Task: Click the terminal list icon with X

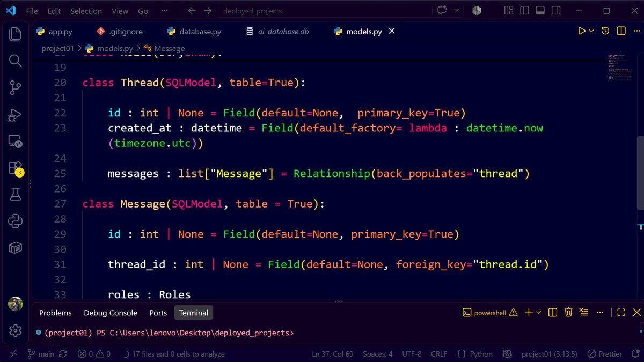Action: pyautogui.click(x=584, y=312)
